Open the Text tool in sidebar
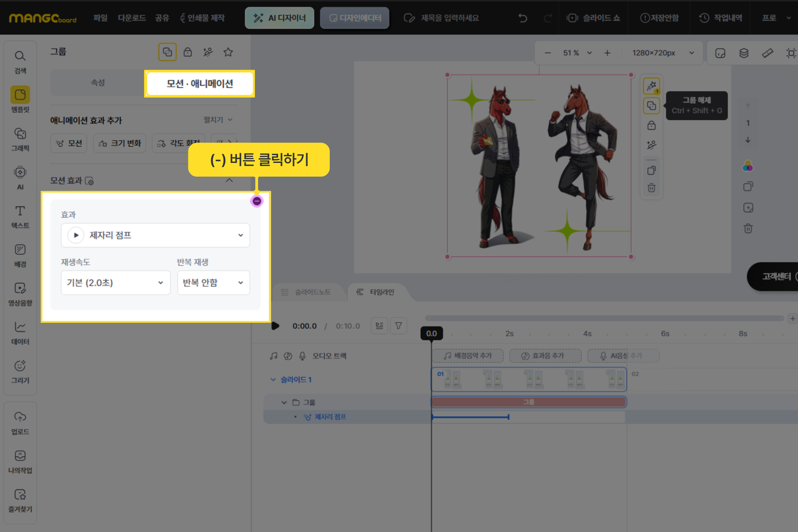 point(20,216)
